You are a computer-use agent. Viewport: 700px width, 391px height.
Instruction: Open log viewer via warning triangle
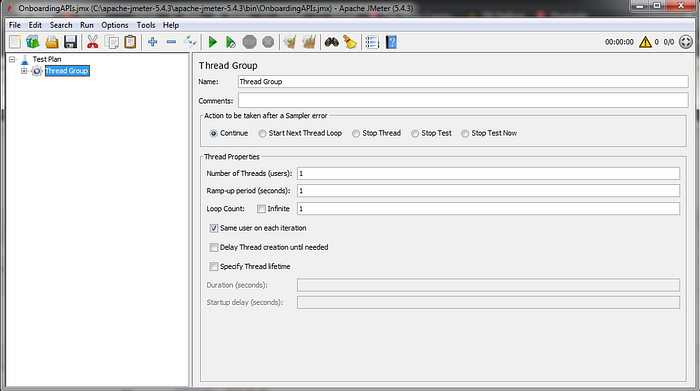click(645, 42)
